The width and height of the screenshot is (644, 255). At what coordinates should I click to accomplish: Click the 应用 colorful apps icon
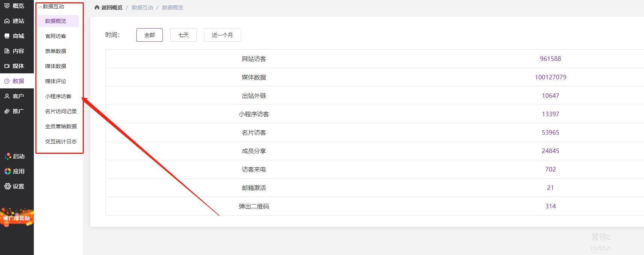[8, 172]
